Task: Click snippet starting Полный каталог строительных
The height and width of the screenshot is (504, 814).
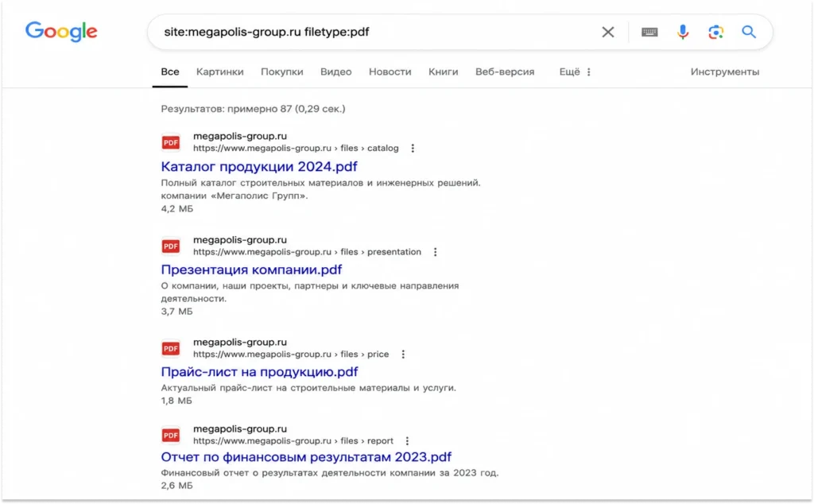Action: click(x=321, y=189)
